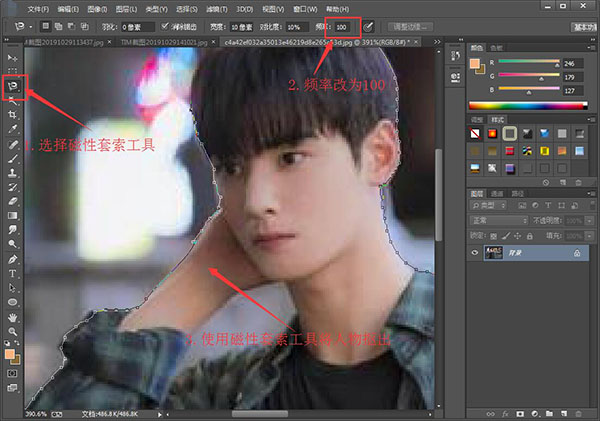Choose Add to Selection mode
This screenshot has height=421, width=600.
[x=59, y=26]
